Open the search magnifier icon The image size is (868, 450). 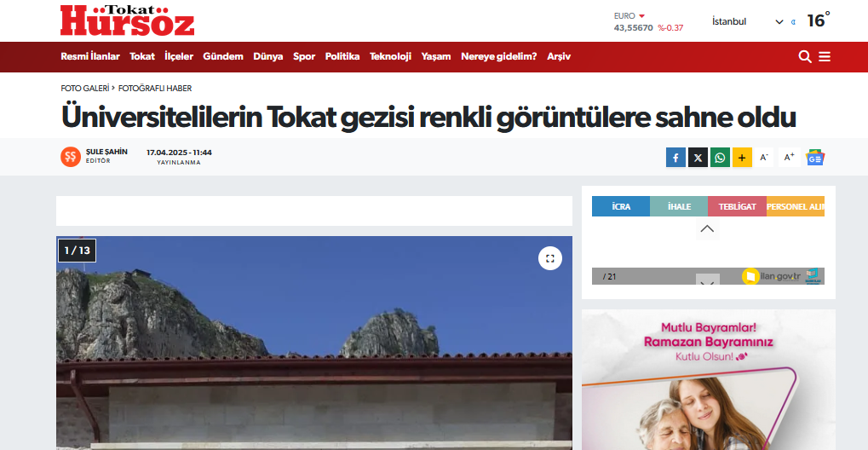pos(805,56)
